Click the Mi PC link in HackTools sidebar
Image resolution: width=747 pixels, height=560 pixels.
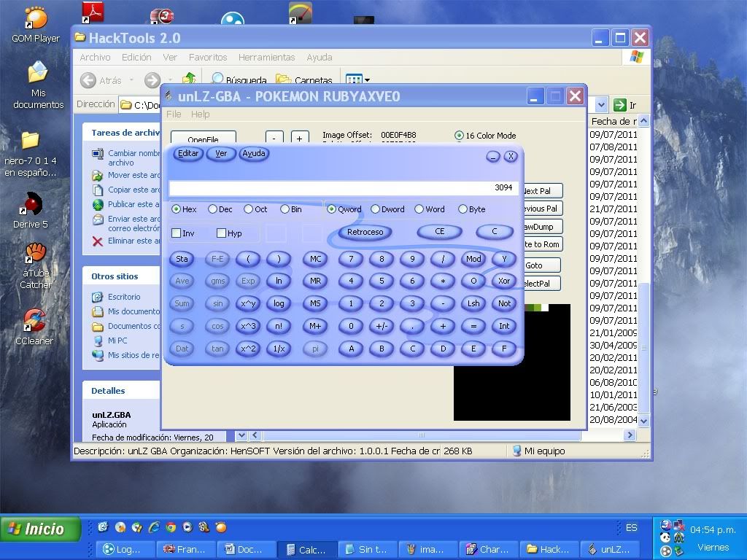(x=117, y=341)
